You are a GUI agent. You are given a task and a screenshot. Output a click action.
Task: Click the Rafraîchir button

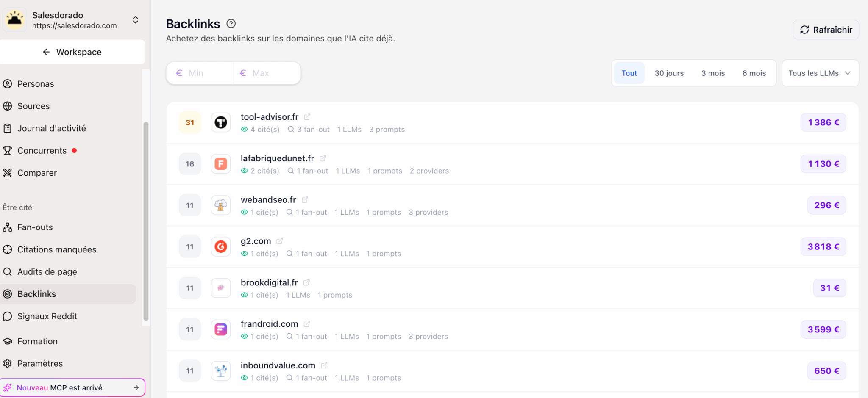(826, 30)
